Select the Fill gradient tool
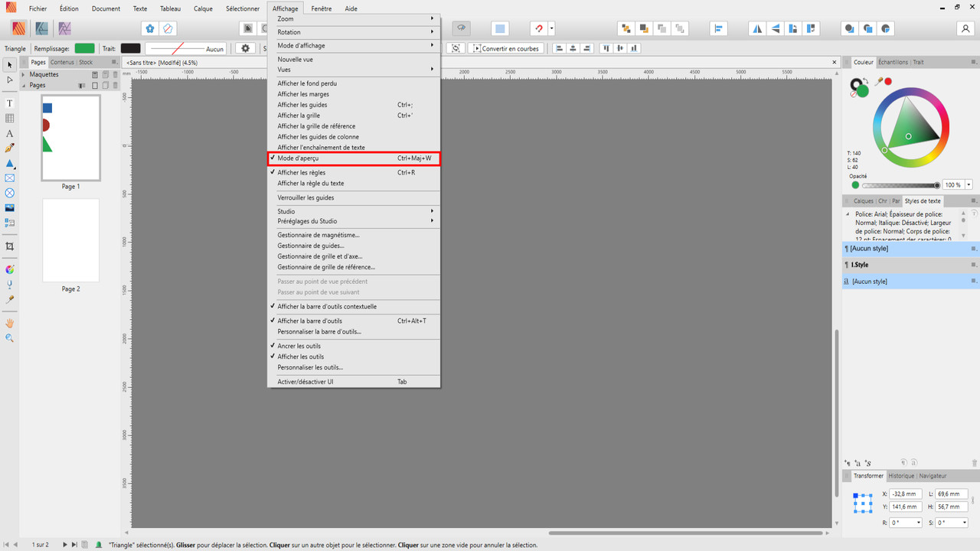 (9, 269)
